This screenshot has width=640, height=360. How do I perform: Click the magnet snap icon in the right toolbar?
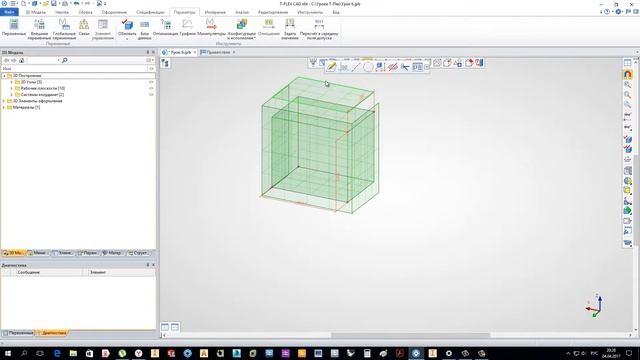[628, 74]
